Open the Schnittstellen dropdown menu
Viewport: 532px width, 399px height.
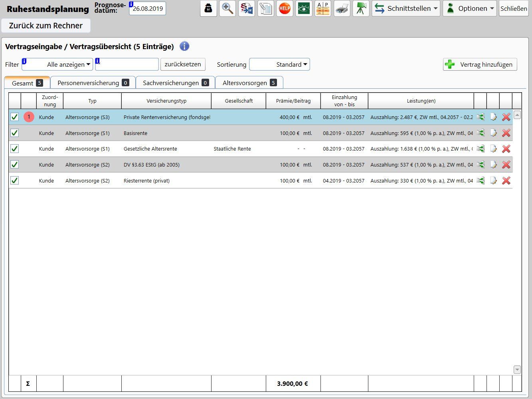[x=406, y=8]
